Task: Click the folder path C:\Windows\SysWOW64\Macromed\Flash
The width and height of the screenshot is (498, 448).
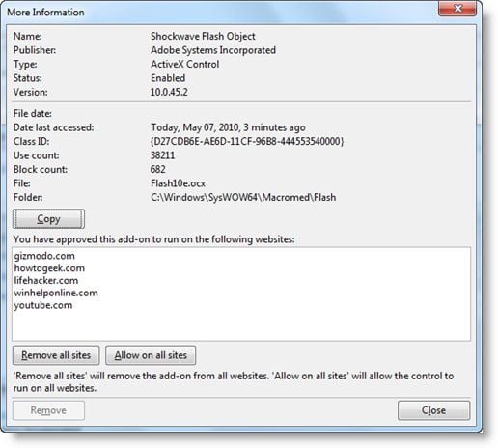Action: click(243, 197)
